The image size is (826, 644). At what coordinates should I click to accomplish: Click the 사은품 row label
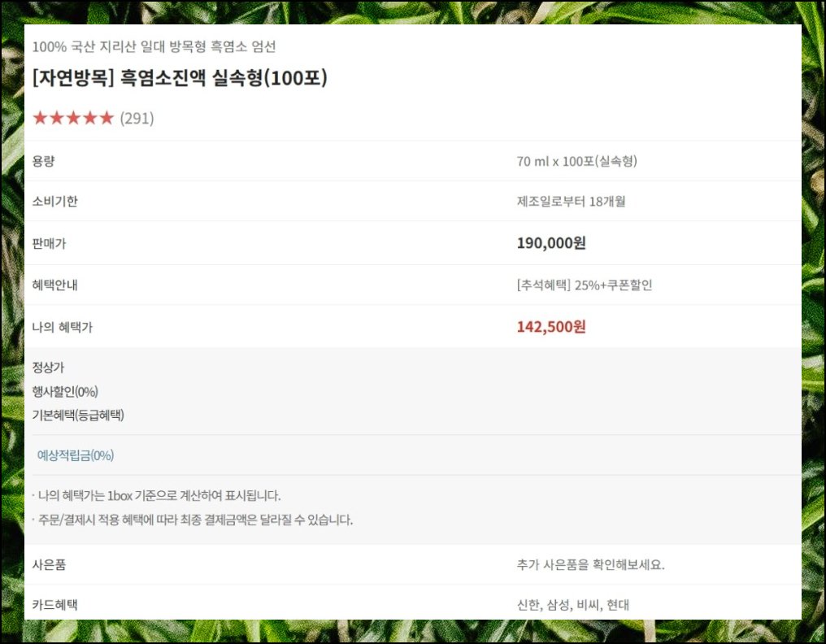click(49, 565)
